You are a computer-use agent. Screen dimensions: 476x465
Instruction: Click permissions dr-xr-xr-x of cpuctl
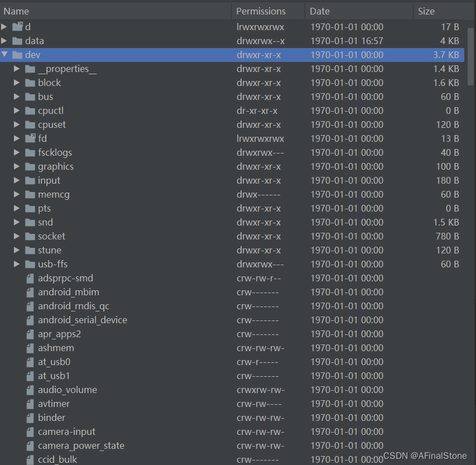[257, 111]
